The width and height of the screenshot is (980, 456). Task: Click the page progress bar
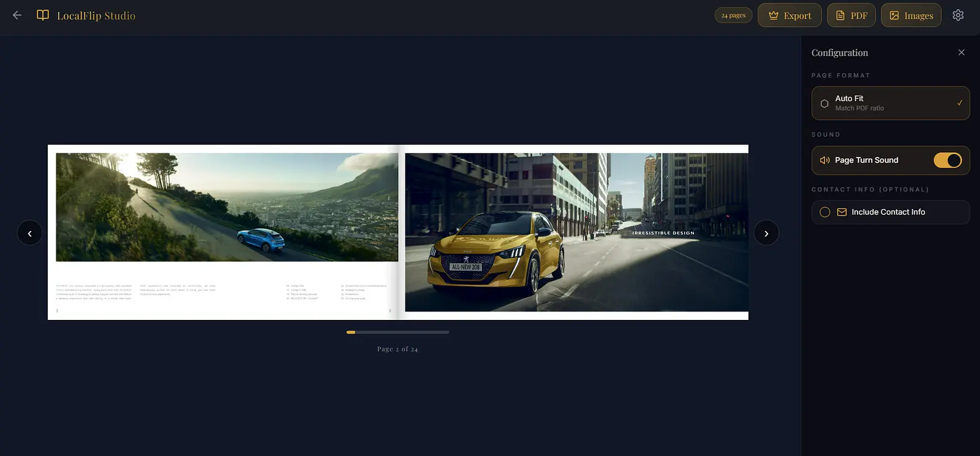(x=398, y=332)
